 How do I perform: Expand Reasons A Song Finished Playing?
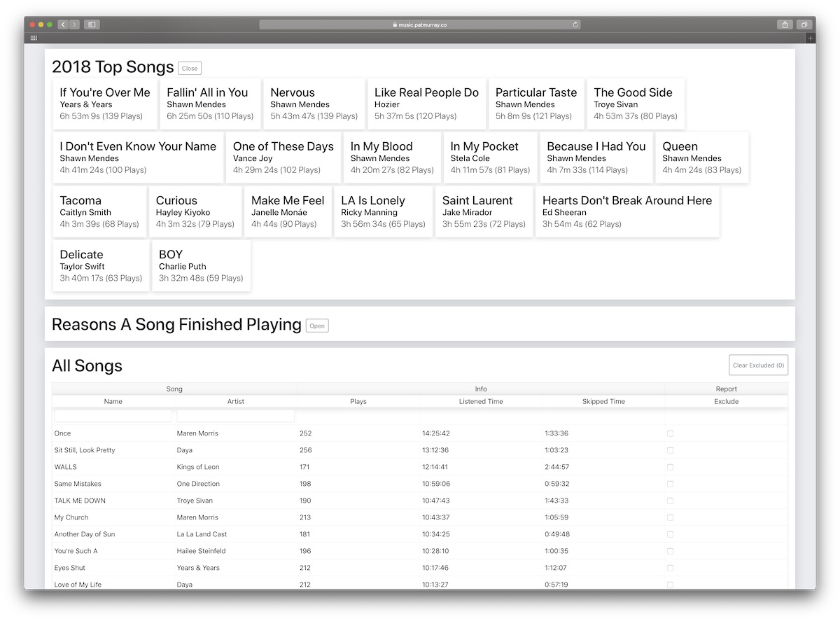(317, 326)
